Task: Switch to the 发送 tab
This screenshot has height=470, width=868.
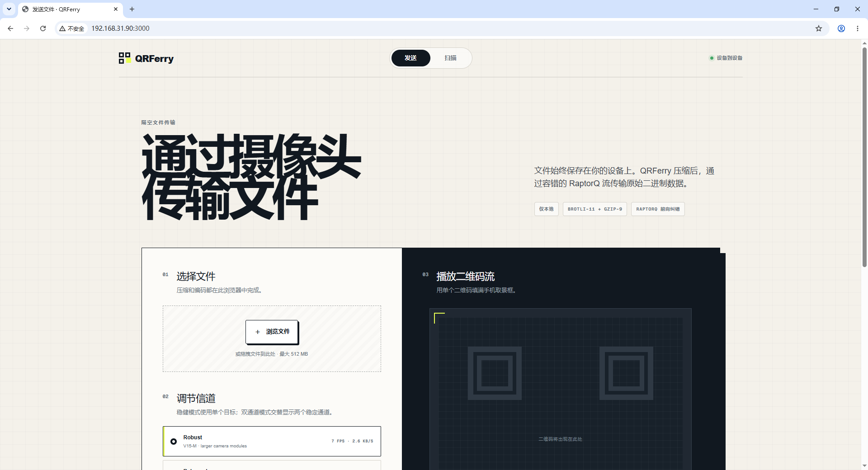Action: pyautogui.click(x=410, y=58)
